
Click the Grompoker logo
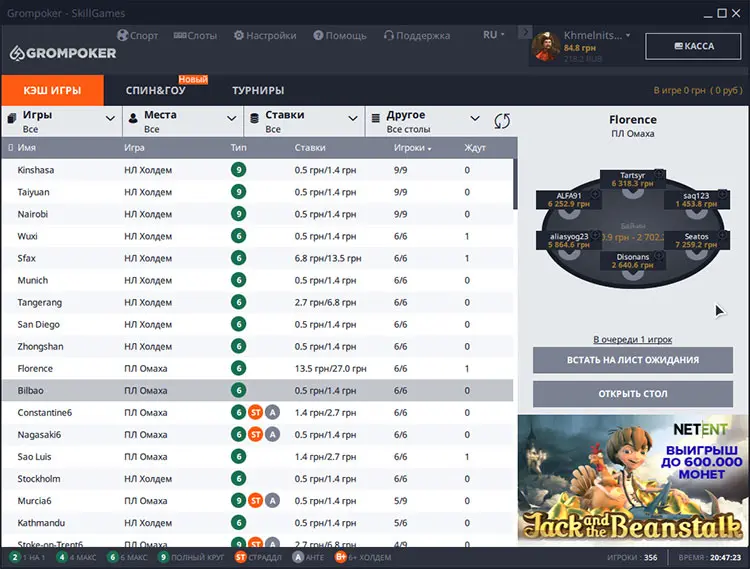pyautogui.click(x=63, y=53)
